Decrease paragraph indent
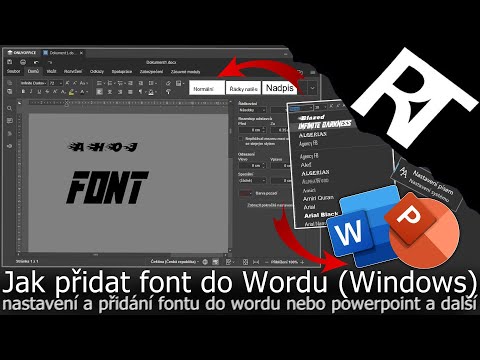 [x=130, y=83]
